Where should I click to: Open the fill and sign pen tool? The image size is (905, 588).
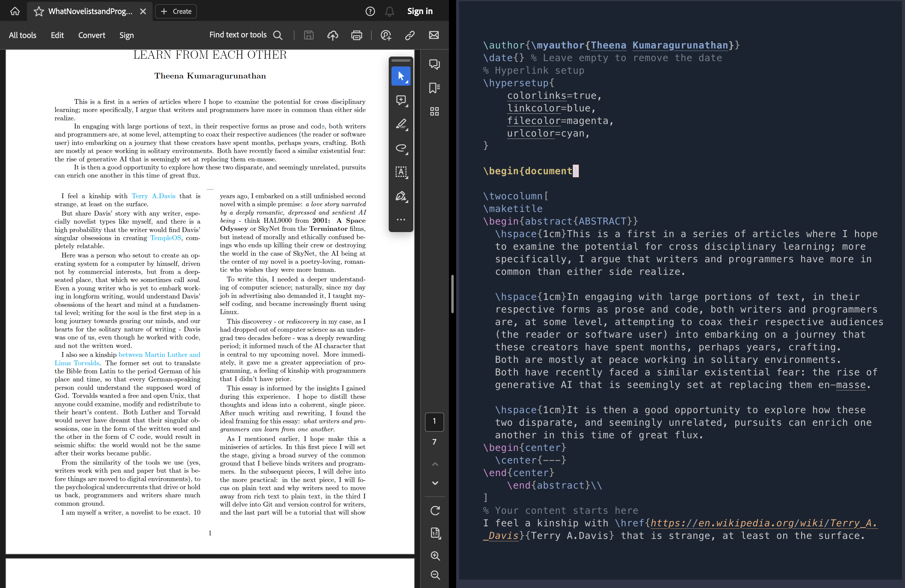(x=401, y=196)
